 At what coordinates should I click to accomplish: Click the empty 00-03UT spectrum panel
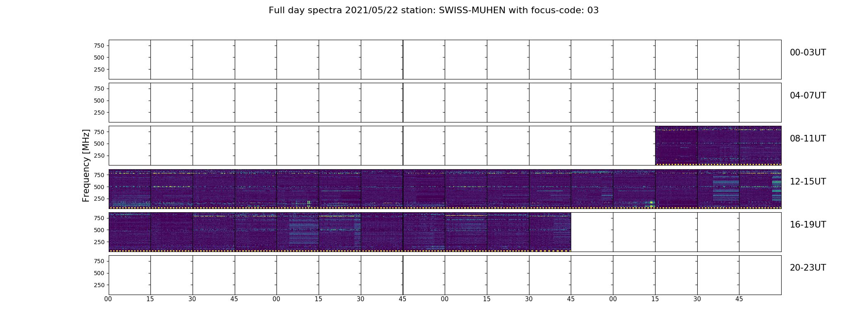coord(445,60)
